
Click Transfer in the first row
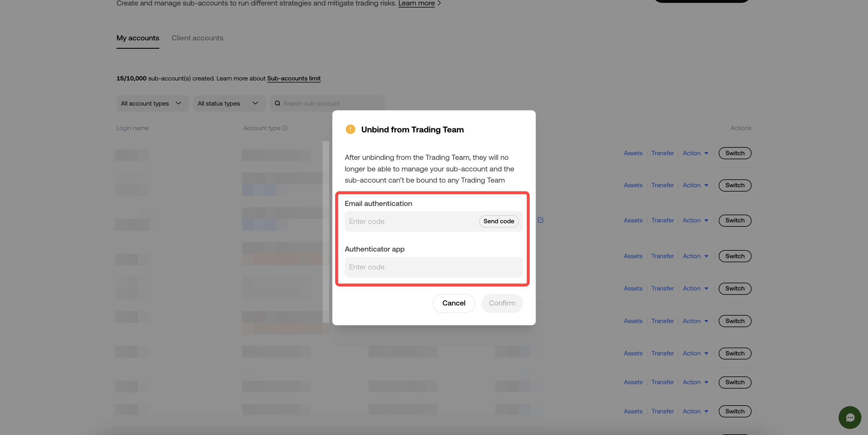663,153
